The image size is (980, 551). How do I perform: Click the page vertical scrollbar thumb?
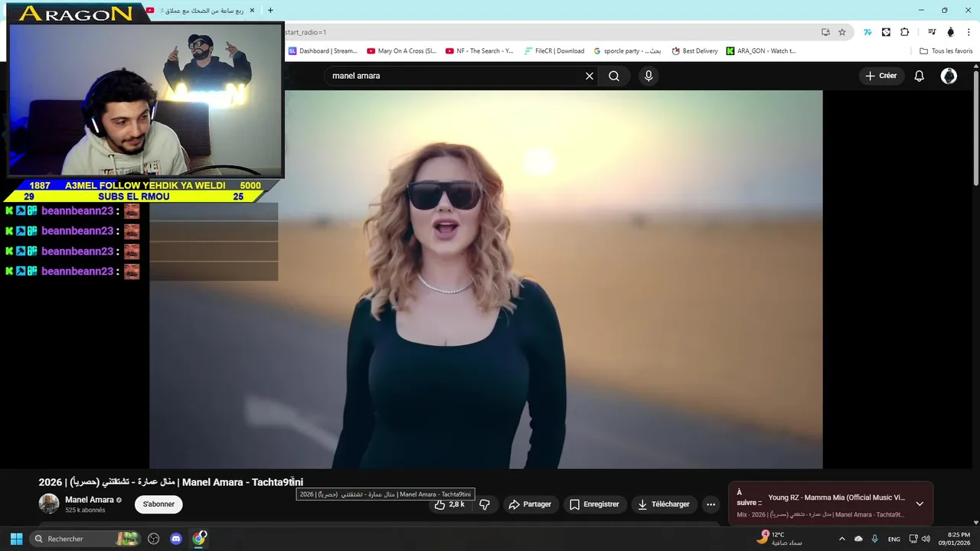pyautogui.click(x=976, y=128)
